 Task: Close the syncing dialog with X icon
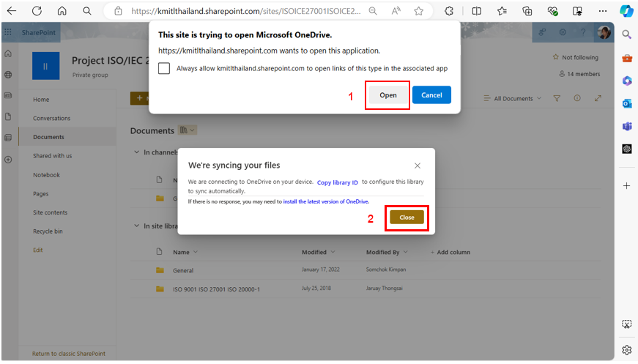click(418, 166)
